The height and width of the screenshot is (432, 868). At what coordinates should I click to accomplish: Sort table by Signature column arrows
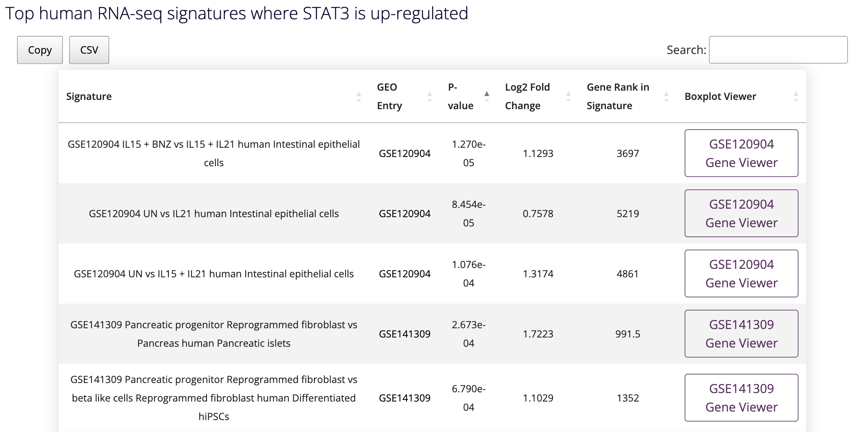359,96
